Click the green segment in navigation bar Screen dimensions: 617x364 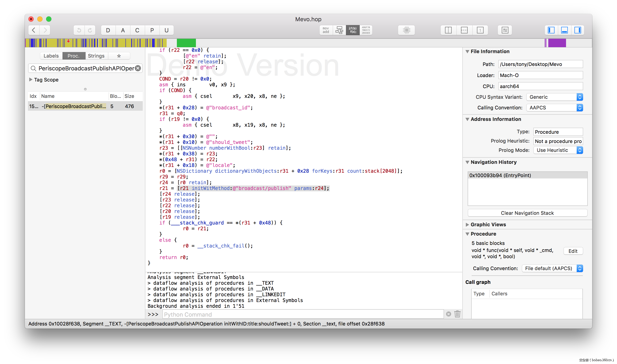point(186,43)
